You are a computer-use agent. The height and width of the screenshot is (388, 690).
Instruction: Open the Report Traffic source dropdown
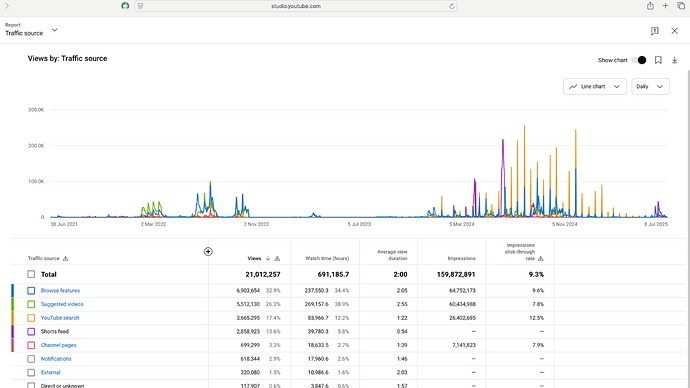click(x=31, y=30)
